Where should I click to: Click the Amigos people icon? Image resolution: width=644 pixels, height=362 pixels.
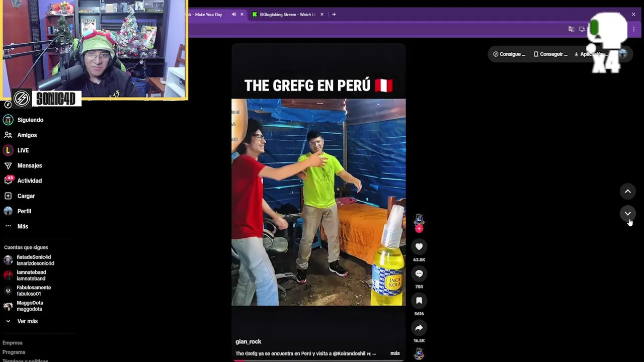(8, 135)
